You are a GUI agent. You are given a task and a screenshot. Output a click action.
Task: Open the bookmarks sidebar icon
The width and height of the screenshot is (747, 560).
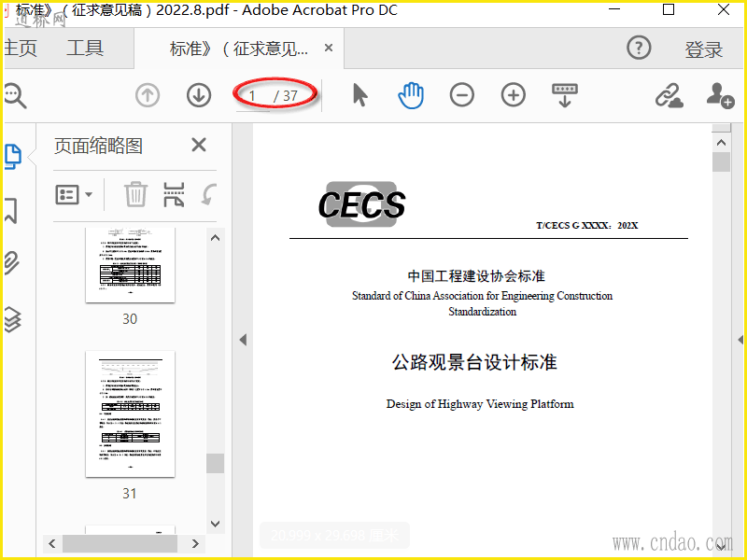coord(11,211)
